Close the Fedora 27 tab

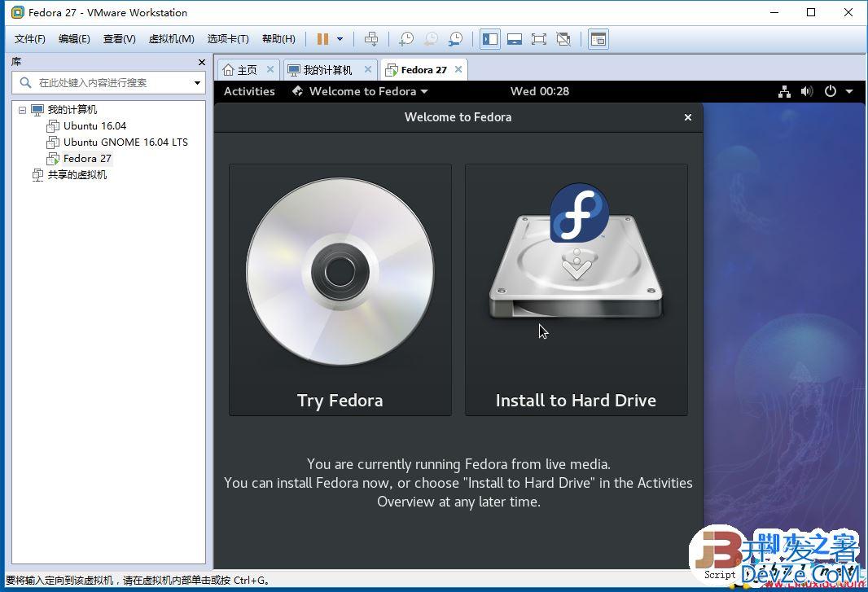pyautogui.click(x=458, y=69)
